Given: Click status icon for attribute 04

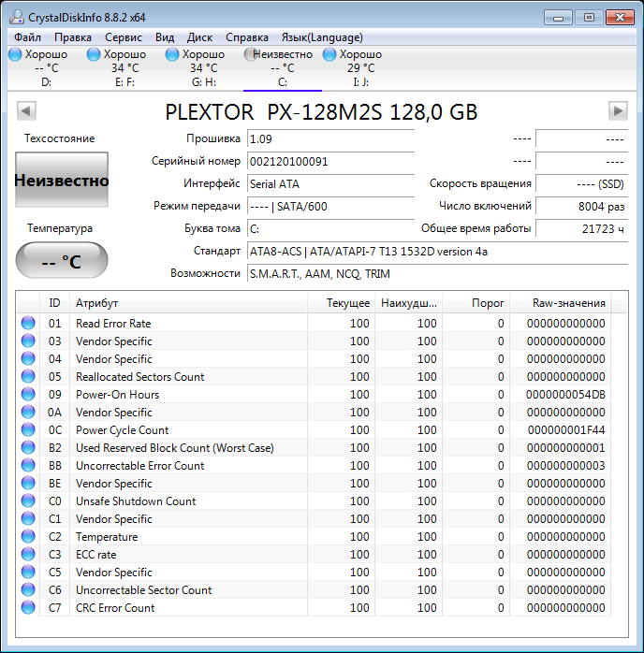Looking at the screenshot, I should [x=28, y=358].
